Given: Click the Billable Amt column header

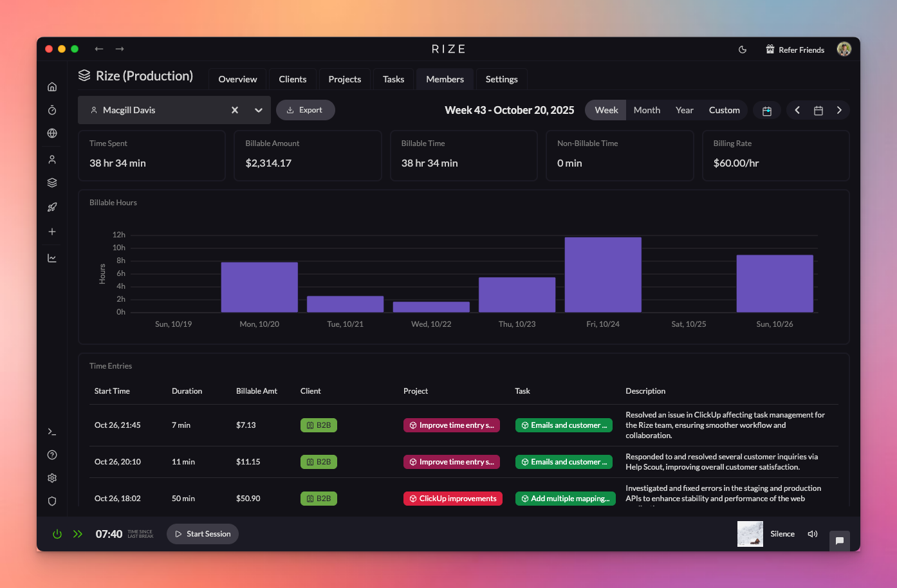Looking at the screenshot, I should (x=257, y=391).
